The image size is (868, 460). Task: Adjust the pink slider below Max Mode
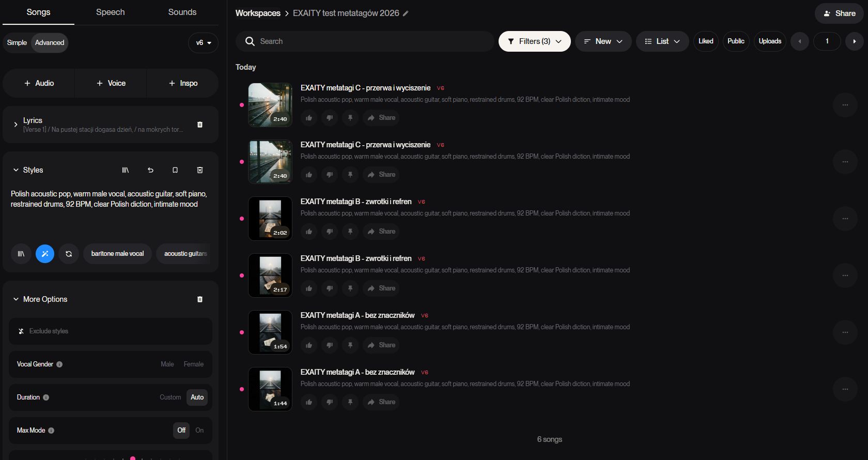(133, 458)
